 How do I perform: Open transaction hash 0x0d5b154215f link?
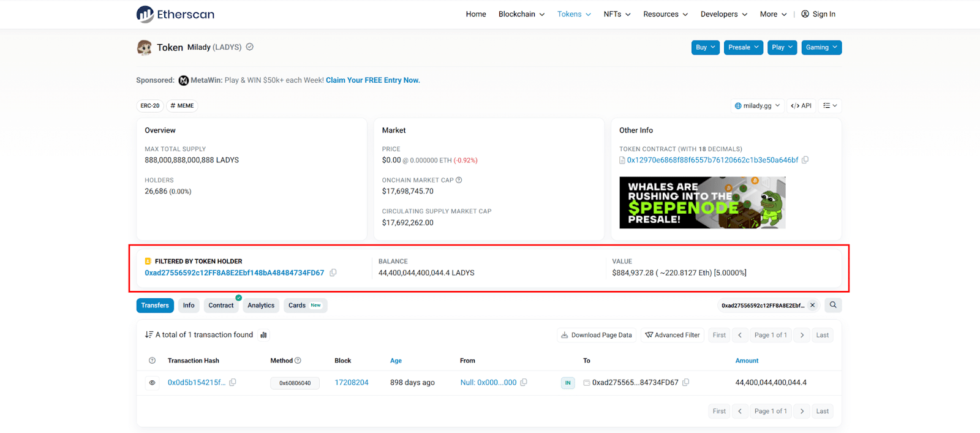coord(197,382)
